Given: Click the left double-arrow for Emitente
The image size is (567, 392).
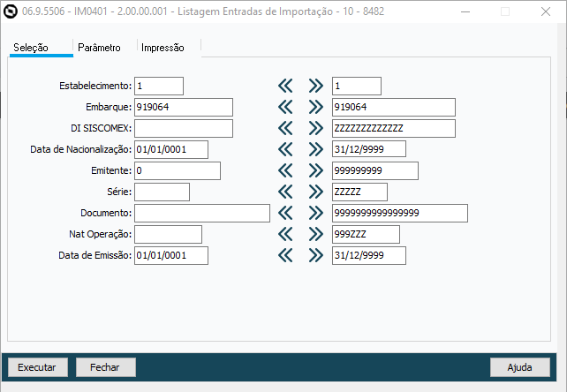Looking at the screenshot, I should (x=284, y=170).
